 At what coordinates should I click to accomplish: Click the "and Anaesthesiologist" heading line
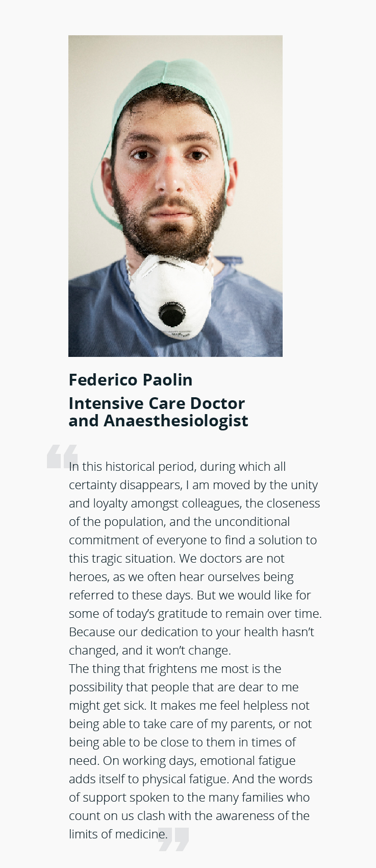[x=159, y=421]
